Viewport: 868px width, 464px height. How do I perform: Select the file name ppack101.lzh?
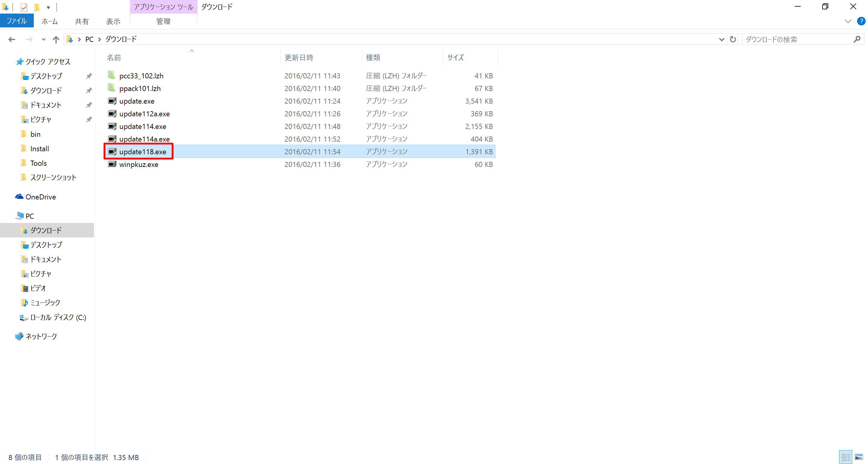140,88
